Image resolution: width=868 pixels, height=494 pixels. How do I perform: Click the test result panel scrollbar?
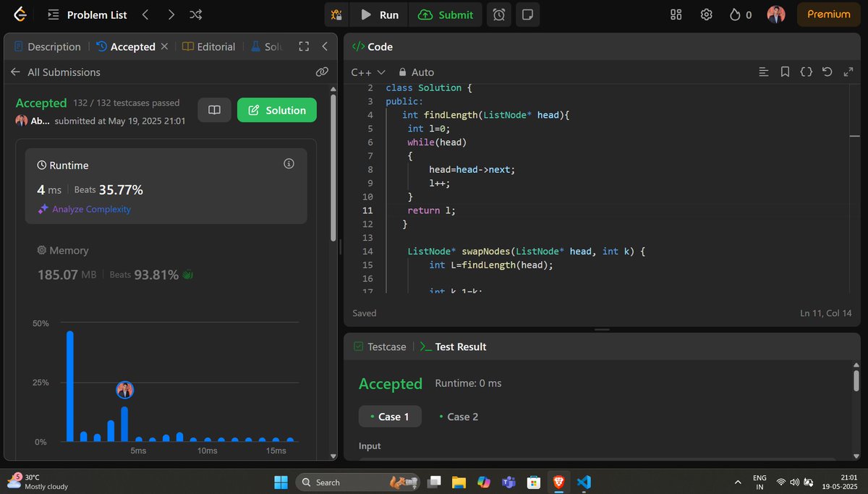(856, 380)
